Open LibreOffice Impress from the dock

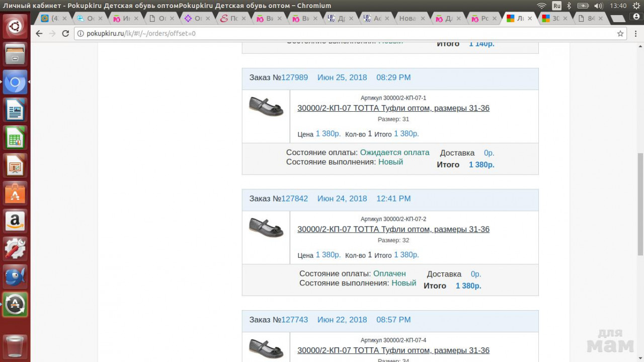coord(15,166)
